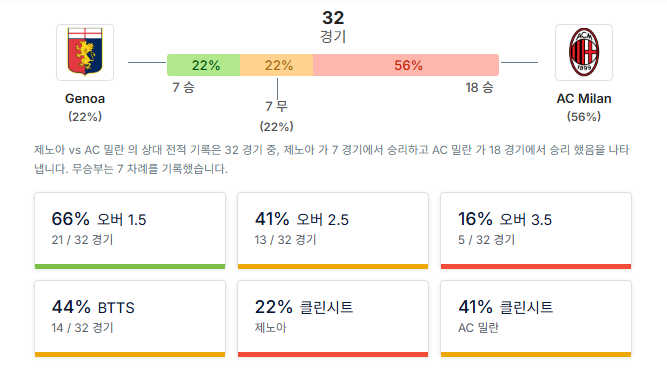Open the 66% 오버 1.5 stat card
This screenshot has height=368, width=667.
tap(130, 231)
